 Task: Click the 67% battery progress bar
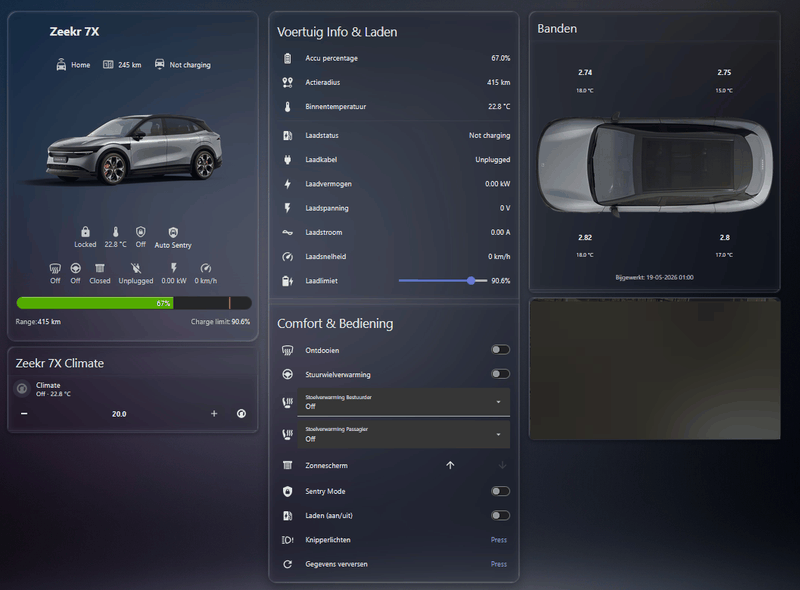pos(134,303)
